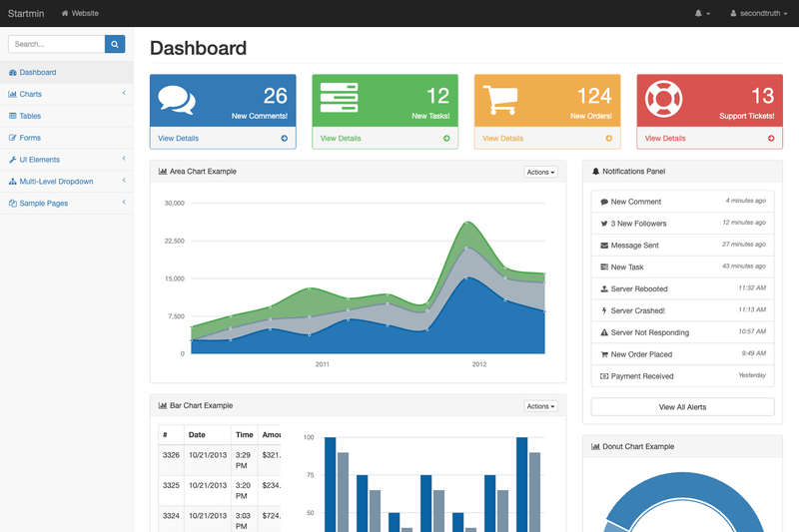This screenshot has width=799, height=532.
Task: Open Actions dropdown on Area Chart
Action: tap(540, 172)
